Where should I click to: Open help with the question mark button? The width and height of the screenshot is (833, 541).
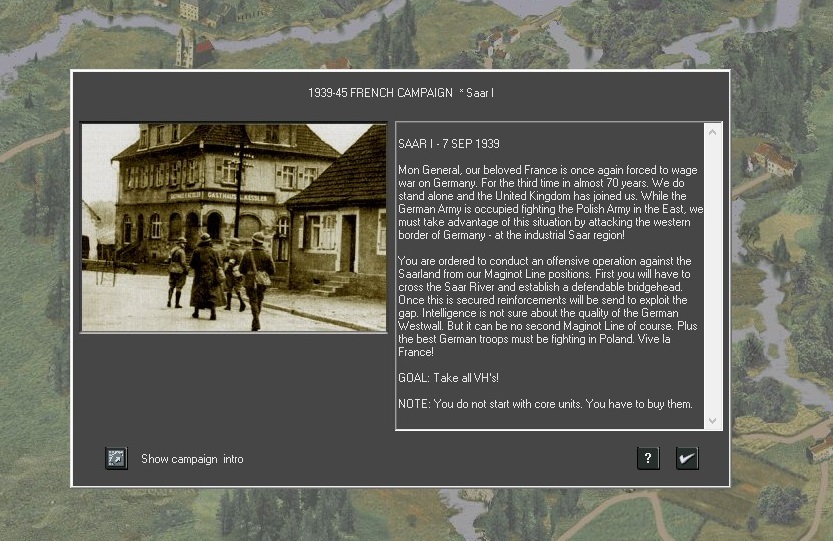coord(648,458)
